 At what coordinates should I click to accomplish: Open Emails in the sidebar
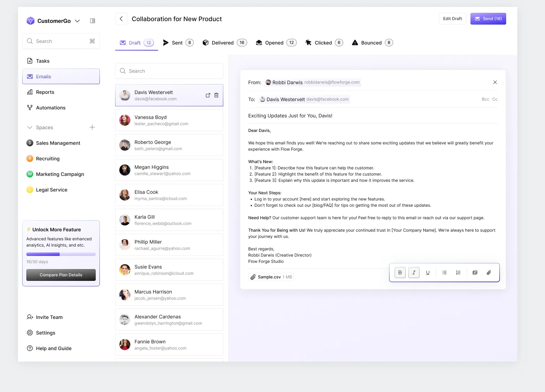[61, 77]
